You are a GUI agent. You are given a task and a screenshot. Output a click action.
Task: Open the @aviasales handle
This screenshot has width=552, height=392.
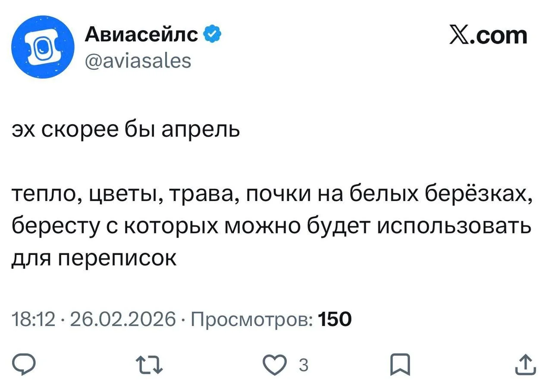(138, 61)
